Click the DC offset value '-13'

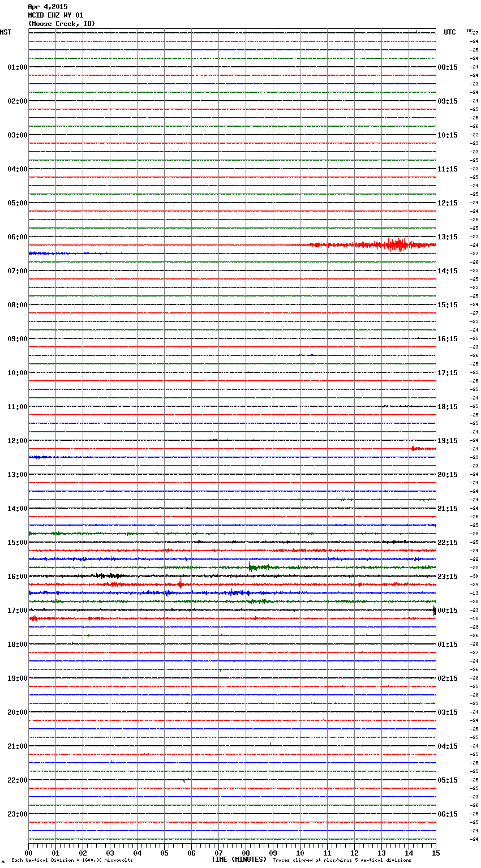pos(474,593)
